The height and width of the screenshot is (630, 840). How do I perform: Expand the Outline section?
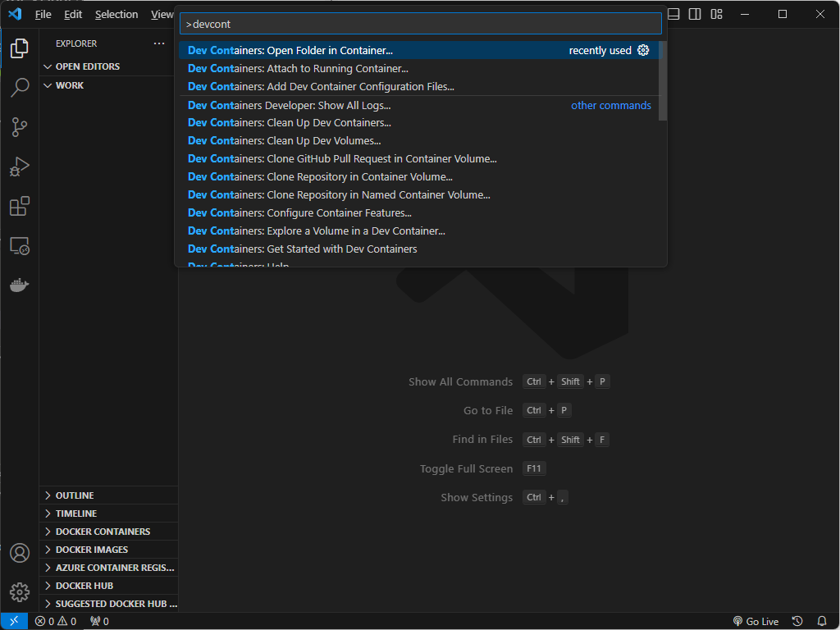(108, 495)
